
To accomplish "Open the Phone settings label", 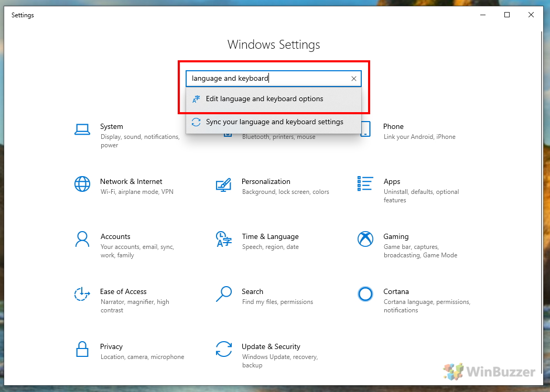I will tap(393, 127).
